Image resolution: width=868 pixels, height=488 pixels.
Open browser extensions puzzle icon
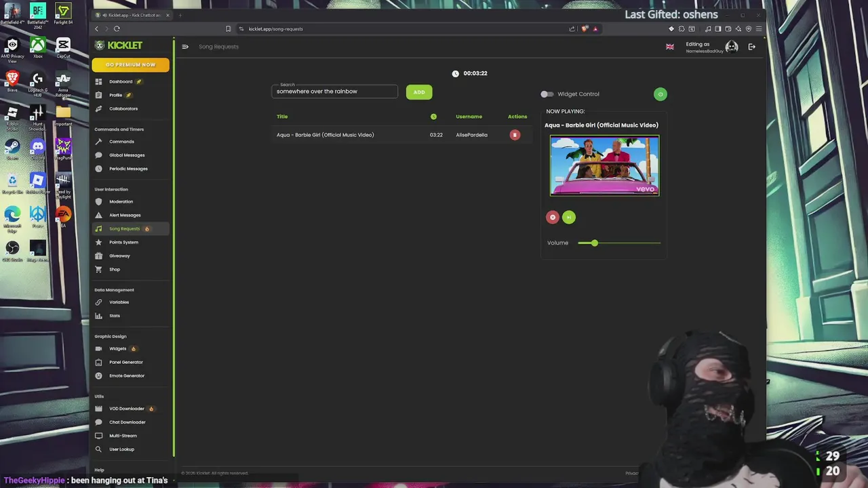[682, 28]
